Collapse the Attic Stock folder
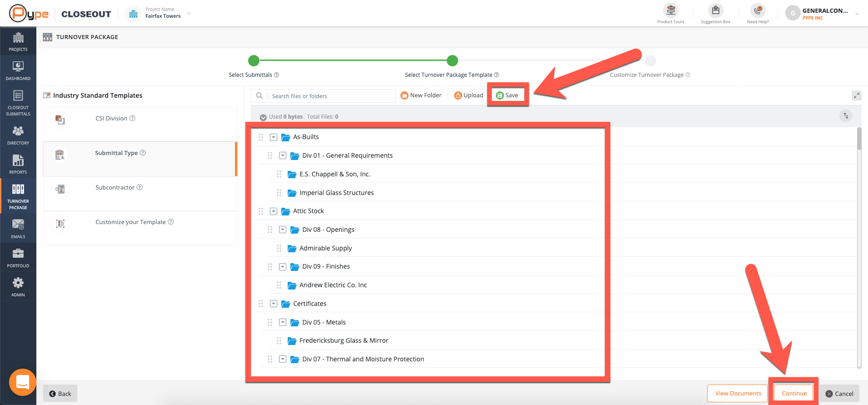The height and width of the screenshot is (405, 868). coord(274,211)
